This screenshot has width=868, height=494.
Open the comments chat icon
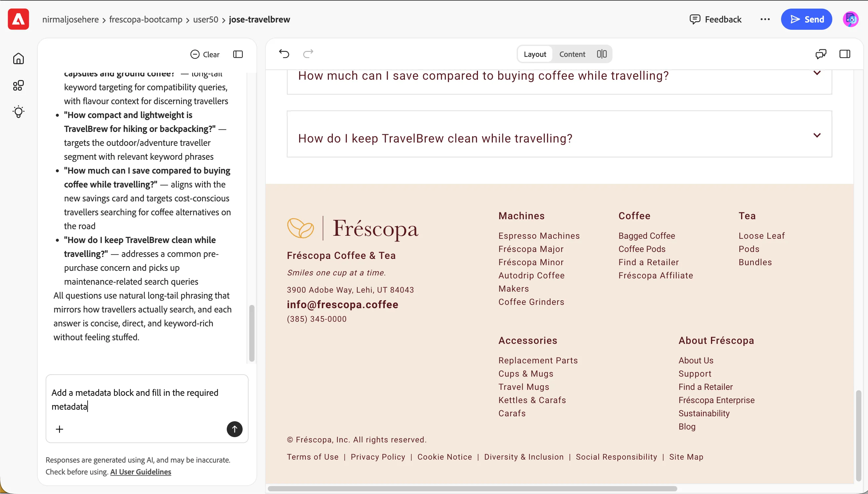[821, 54]
